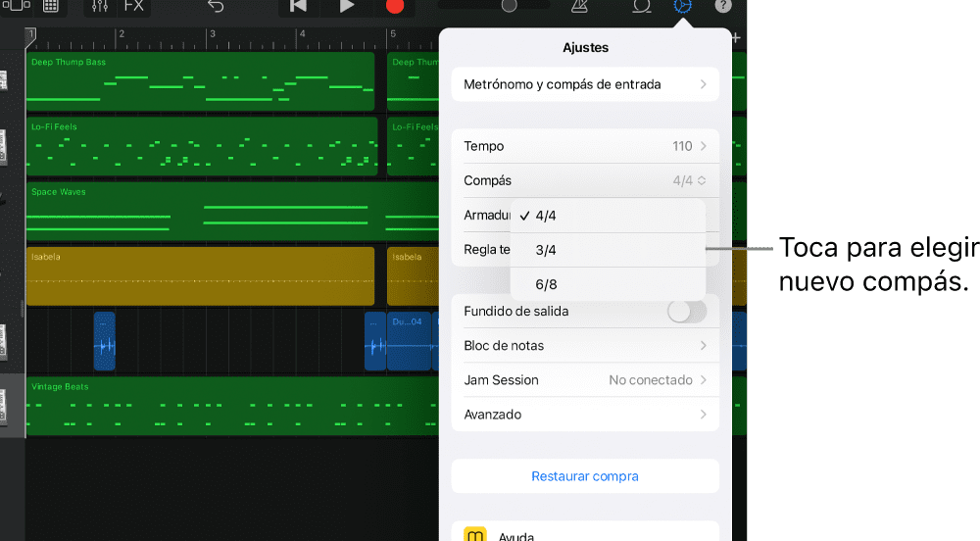This screenshot has width=980, height=541.
Task: Open the Avanzado settings row
Action: point(585,415)
